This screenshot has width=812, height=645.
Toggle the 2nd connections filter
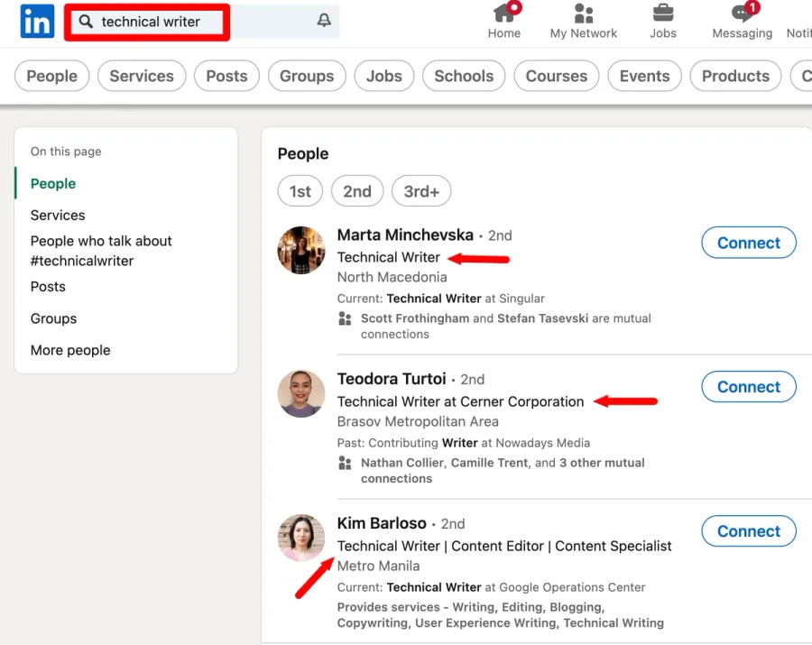pyautogui.click(x=357, y=190)
